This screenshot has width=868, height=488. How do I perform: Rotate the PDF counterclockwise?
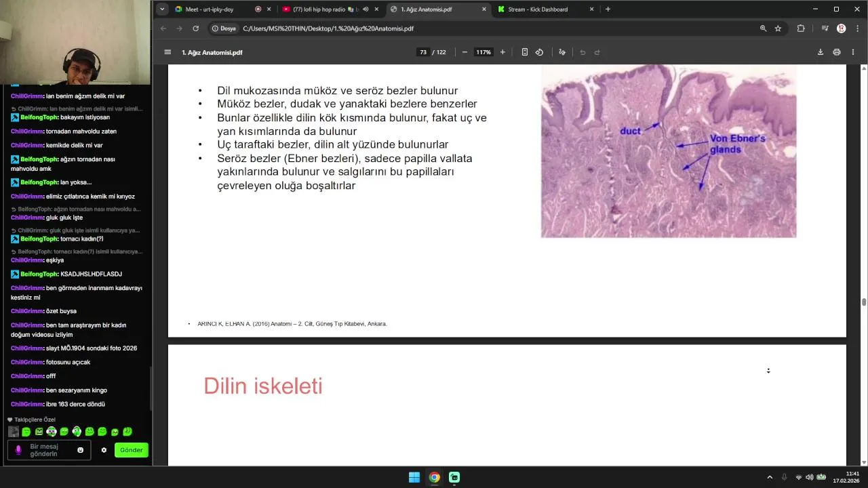539,52
